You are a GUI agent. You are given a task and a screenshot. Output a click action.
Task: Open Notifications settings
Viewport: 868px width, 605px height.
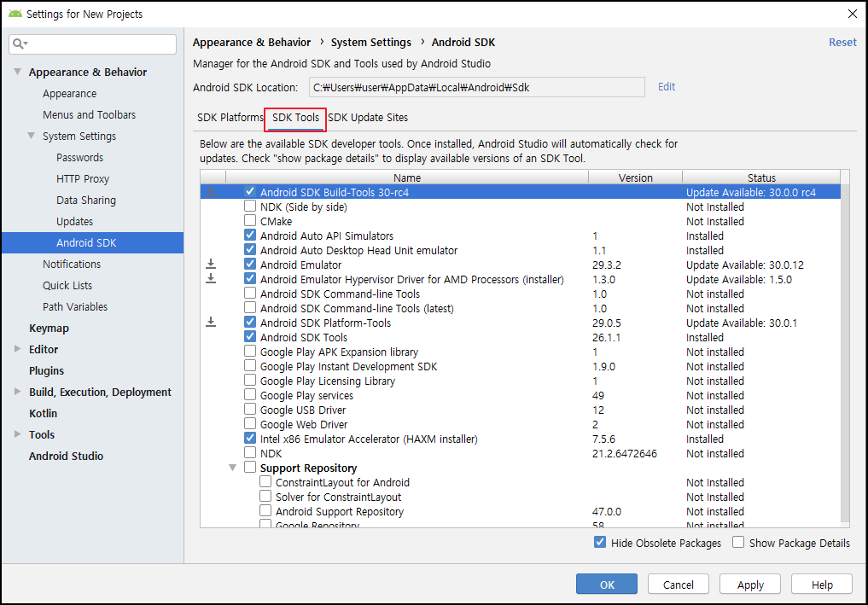pos(72,264)
